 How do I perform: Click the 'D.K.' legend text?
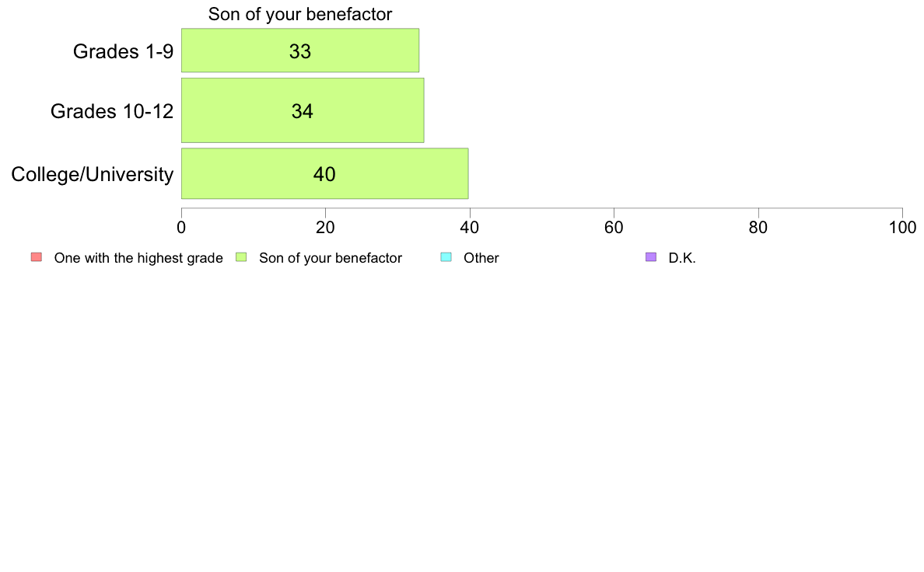coord(682,258)
